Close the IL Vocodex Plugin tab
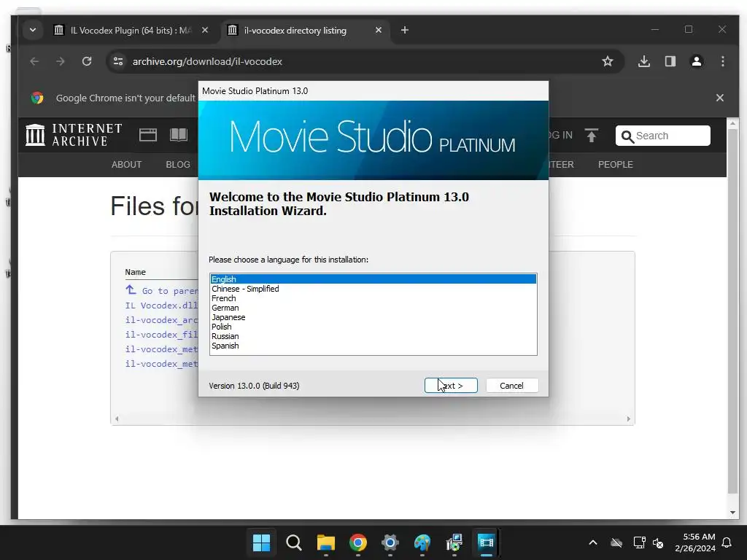Image resolution: width=747 pixels, height=560 pixels. pos(205,30)
